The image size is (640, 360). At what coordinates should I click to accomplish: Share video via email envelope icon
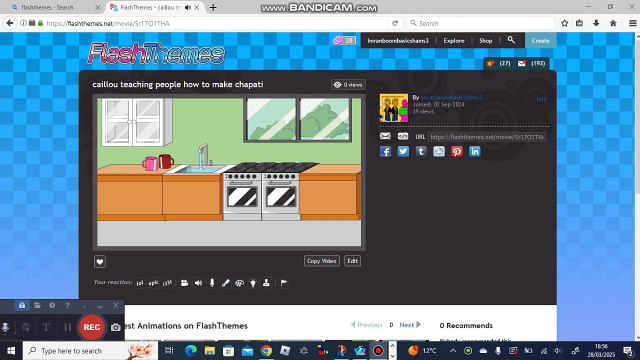pos(385,136)
